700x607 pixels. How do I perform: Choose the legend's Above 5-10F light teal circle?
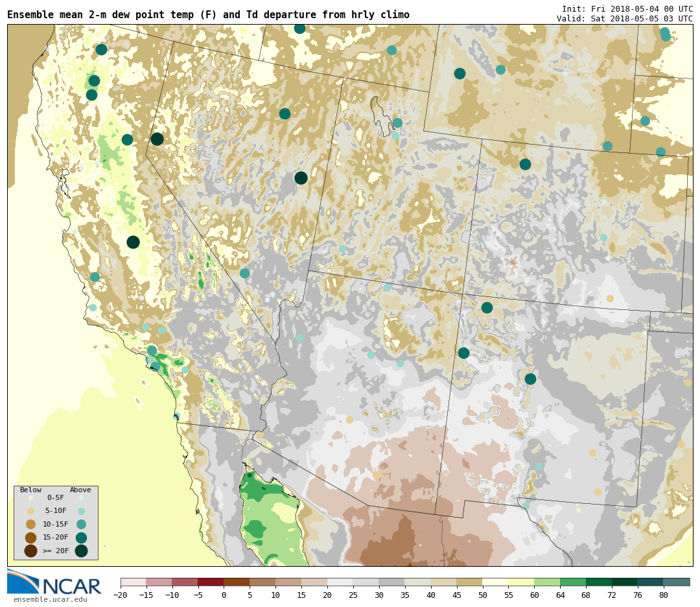81,511
